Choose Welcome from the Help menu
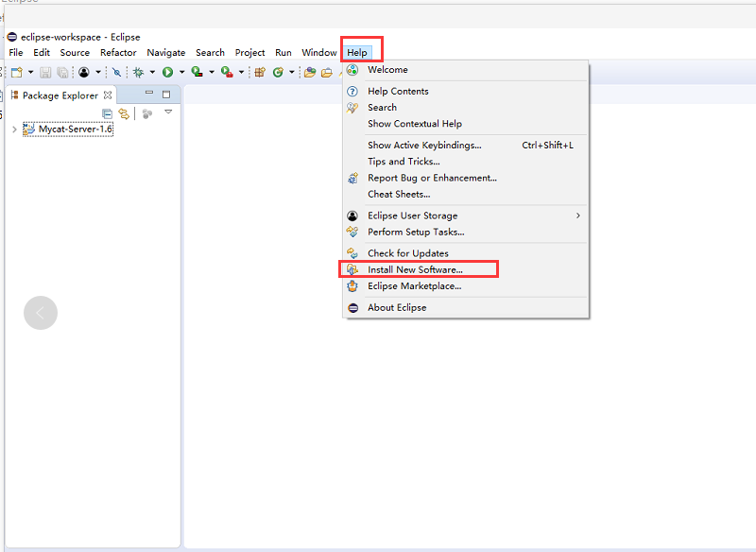Image resolution: width=756 pixels, height=552 pixels. pos(466,70)
